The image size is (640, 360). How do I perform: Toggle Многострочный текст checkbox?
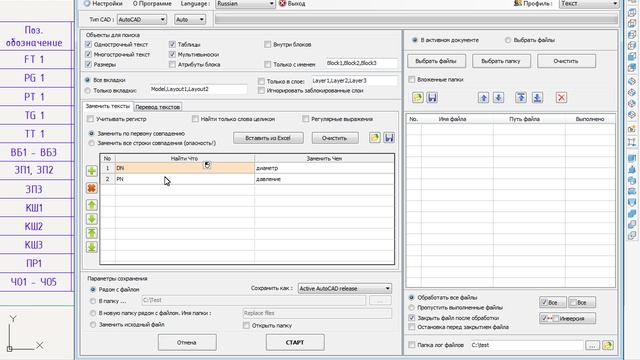click(88, 54)
